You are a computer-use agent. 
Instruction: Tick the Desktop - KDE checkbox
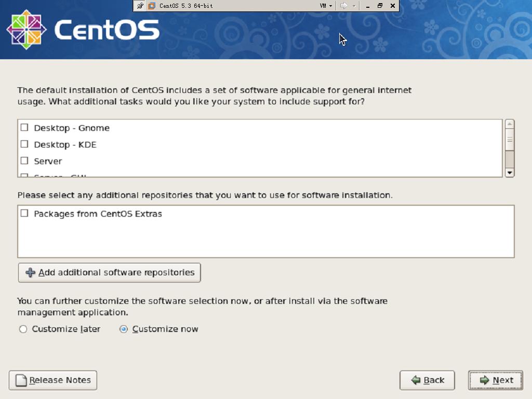coord(24,144)
